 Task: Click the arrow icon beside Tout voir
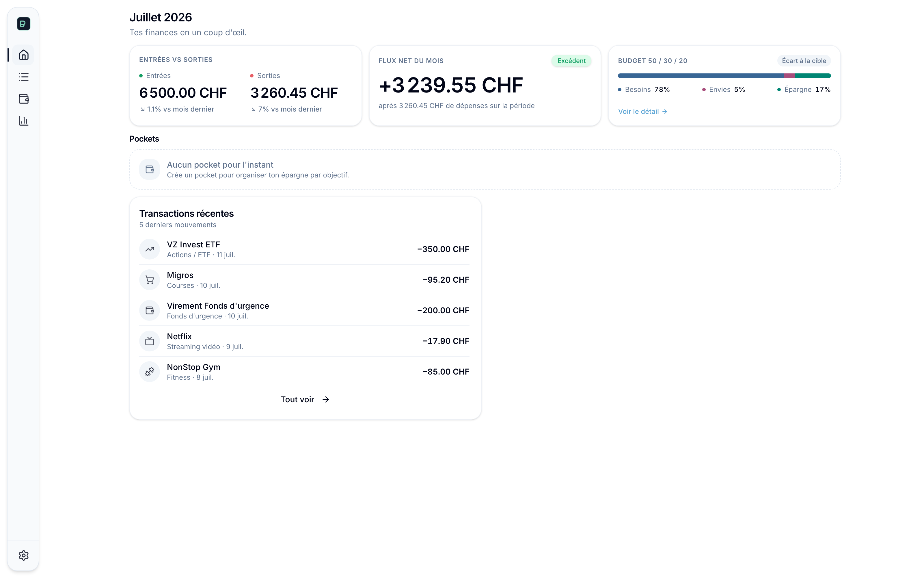tap(326, 399)
